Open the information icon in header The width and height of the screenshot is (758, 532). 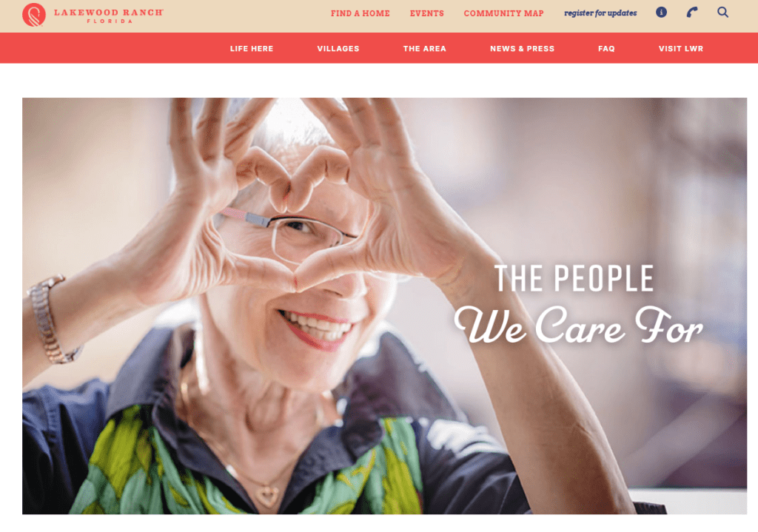pyautogui.click(x=661, y=13)
